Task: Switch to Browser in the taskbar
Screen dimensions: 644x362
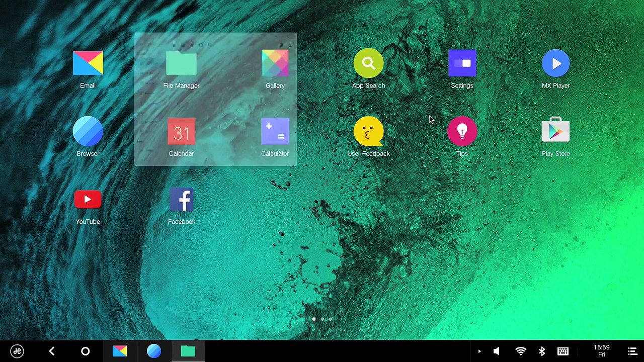Action: point(154,351)
